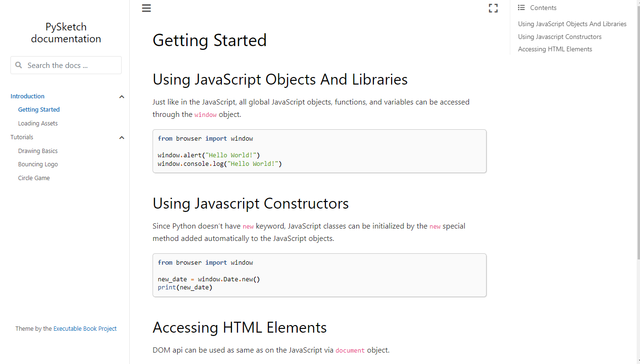Click the Contents list icon
The image size is (640, 364).
coord(521,8)
